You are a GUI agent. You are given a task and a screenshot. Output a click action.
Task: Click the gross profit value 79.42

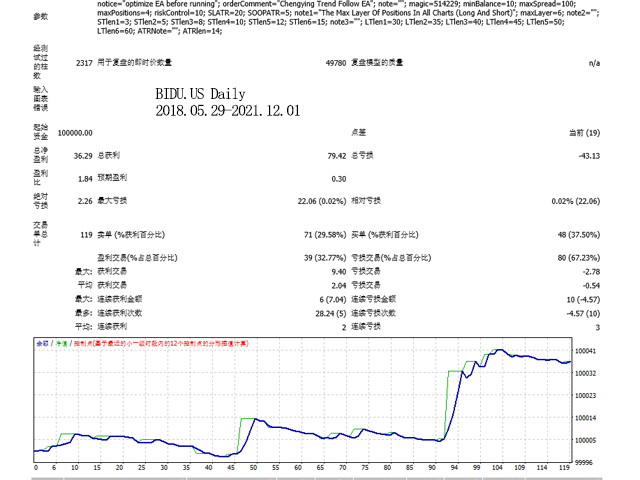337,156
